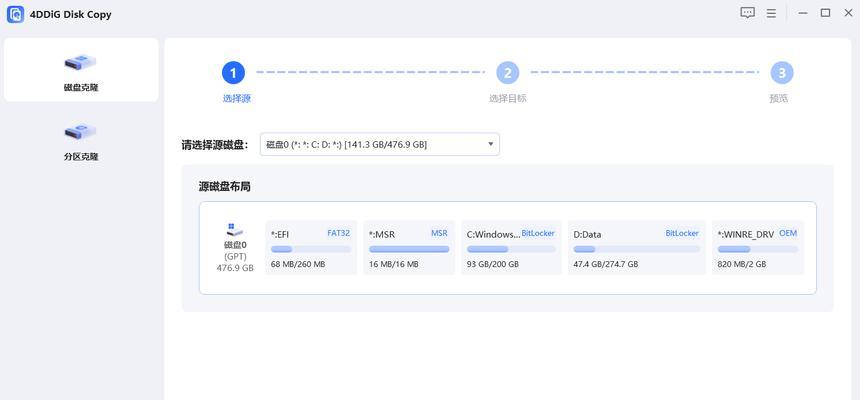Viewport: 860px width, 400px height.
Task: Click the 93 GB/200 GB size text
Action: pos(493,264)
